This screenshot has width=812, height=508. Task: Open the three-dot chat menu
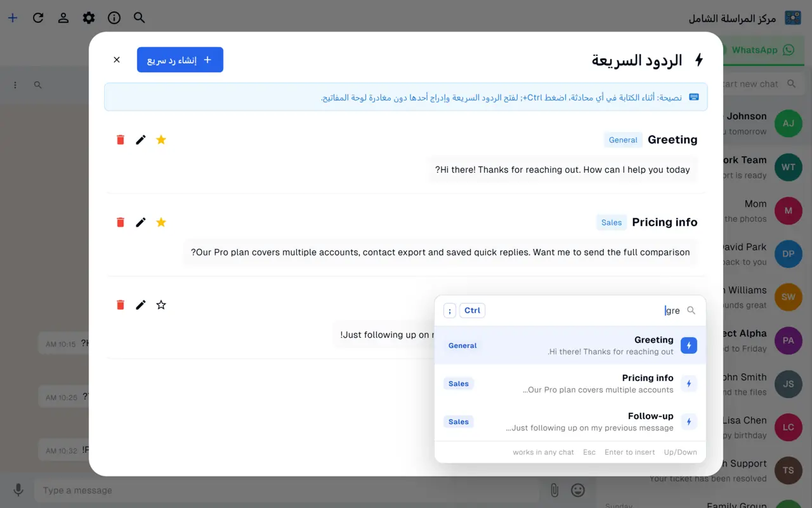tap(15, 84)
